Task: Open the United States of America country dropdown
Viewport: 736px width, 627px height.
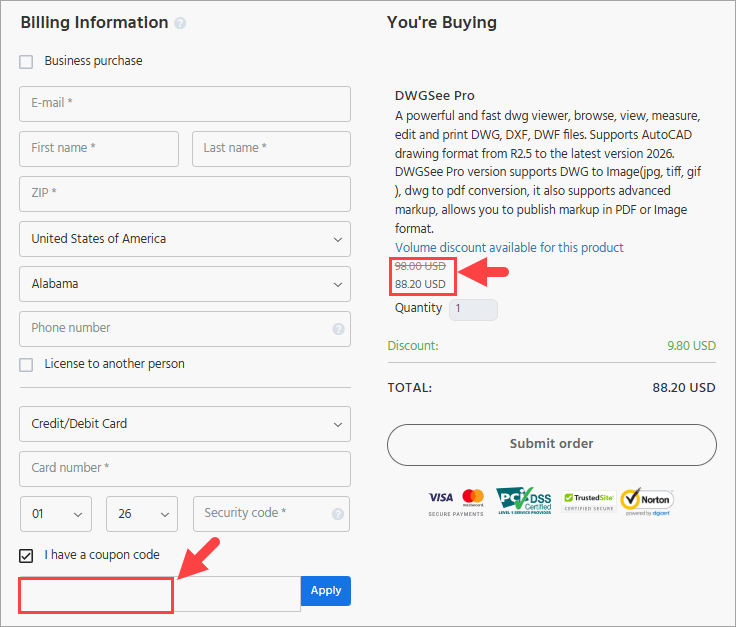Action: point(185,239)
